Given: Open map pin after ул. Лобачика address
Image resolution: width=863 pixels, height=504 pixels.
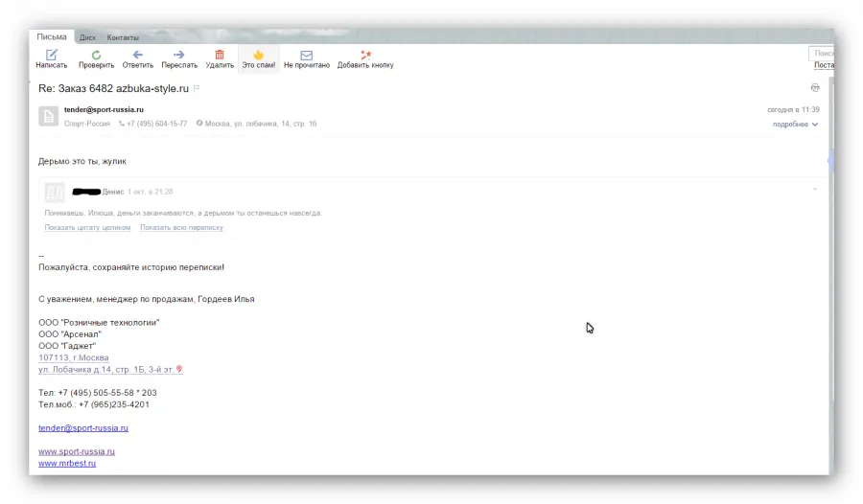Looking at the screenshot, I should tap(179, 369).
